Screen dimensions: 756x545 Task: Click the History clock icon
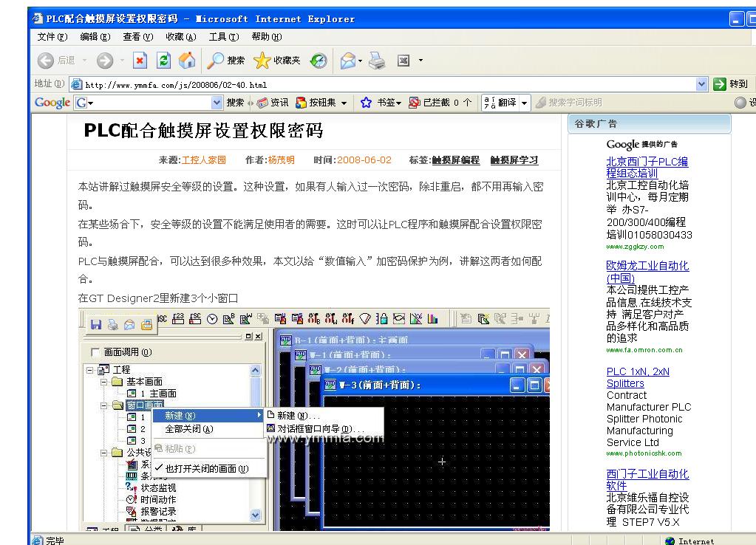pos(319,61)
